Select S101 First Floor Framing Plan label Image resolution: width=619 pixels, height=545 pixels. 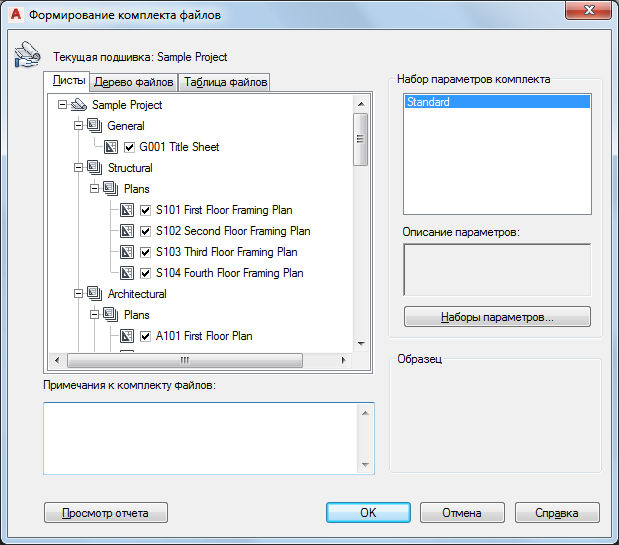pyautogui.click(x=224, y=210)
